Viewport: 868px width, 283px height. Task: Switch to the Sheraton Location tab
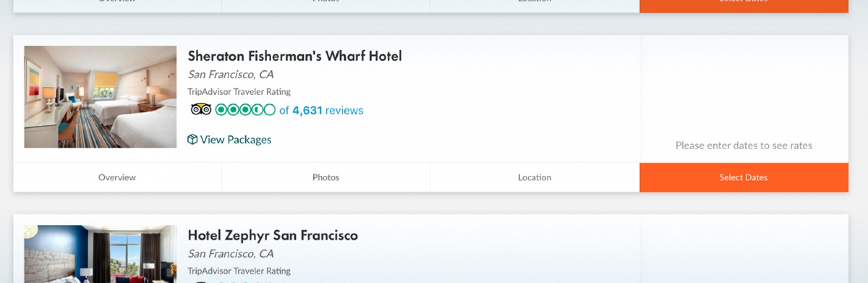click(x=534, y=177)
